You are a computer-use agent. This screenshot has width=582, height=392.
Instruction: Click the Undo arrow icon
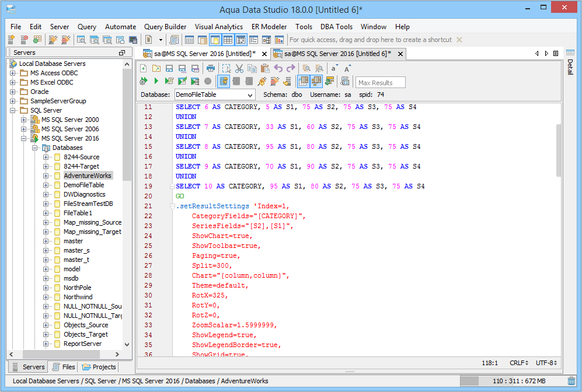[278, 68]
